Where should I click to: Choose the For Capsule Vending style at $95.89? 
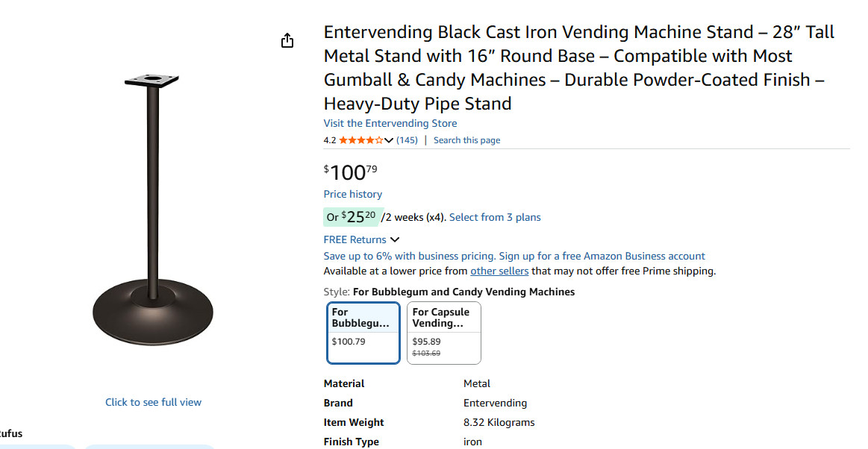click(x=444, y=332)
